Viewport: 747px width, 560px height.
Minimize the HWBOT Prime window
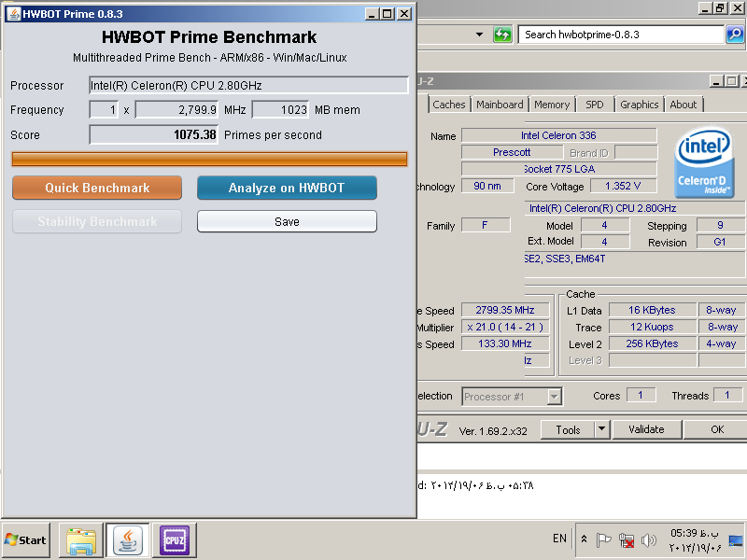pos(372,14)
